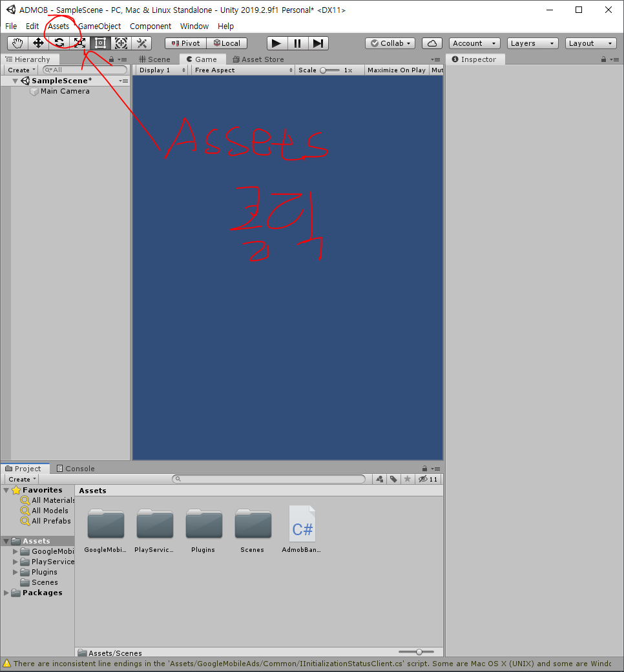This screenshot has height=672, width=624.
Task: Open the Collab dropdown
Action: pos(390,43)
